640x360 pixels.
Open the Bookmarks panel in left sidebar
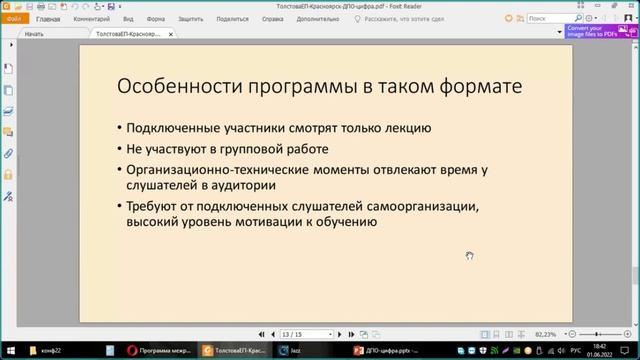(x=8, y=69)
